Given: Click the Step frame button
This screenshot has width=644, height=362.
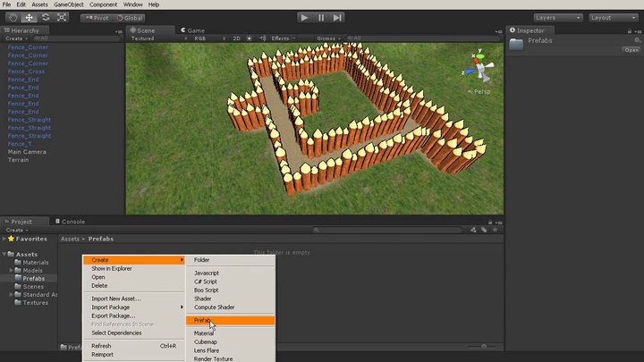Looking at the screenshot, I should click(337, 17).
